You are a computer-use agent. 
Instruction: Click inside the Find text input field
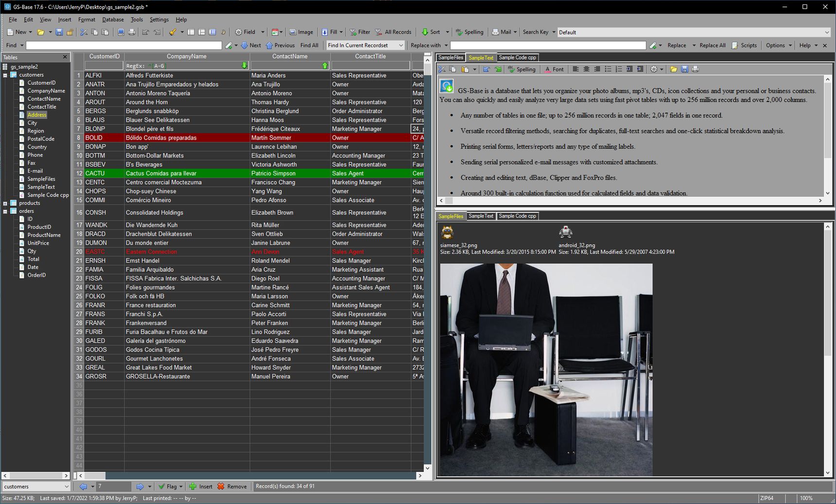[x=124, y=45]
